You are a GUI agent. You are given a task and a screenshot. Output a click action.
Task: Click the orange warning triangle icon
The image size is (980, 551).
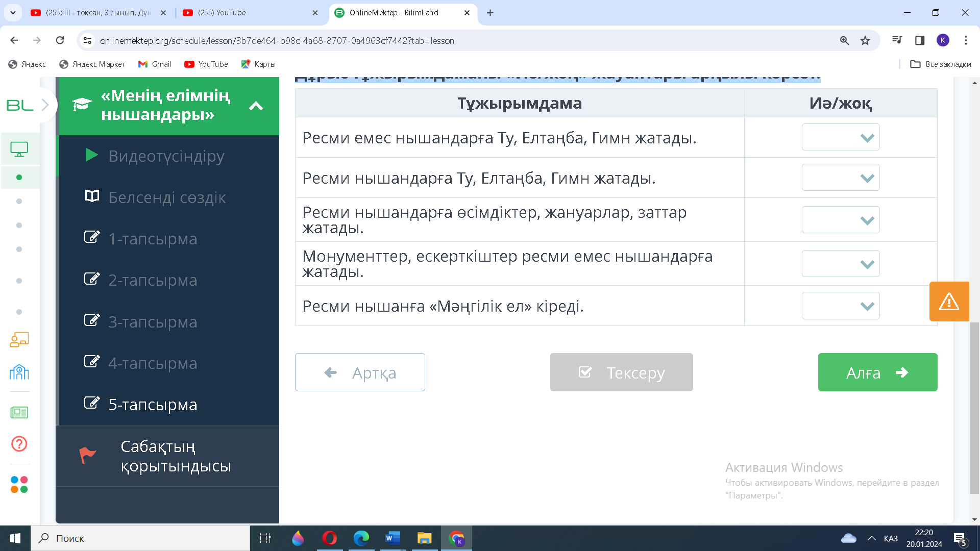point(949,302)
